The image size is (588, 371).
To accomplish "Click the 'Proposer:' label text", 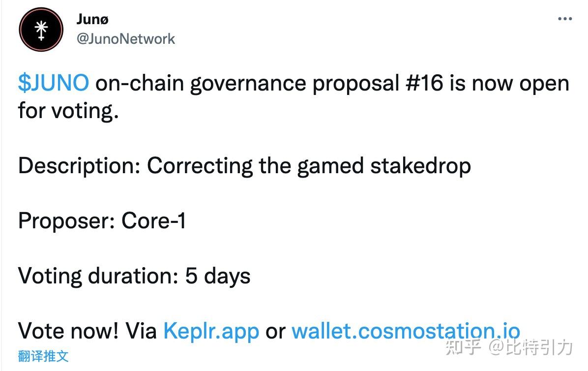I will tap(66, 221).
